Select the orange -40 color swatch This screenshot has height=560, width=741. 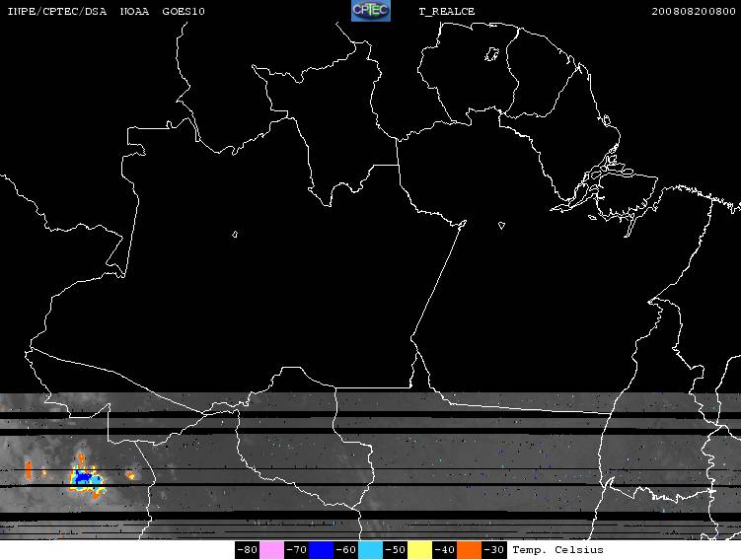[x=469, y=550]
